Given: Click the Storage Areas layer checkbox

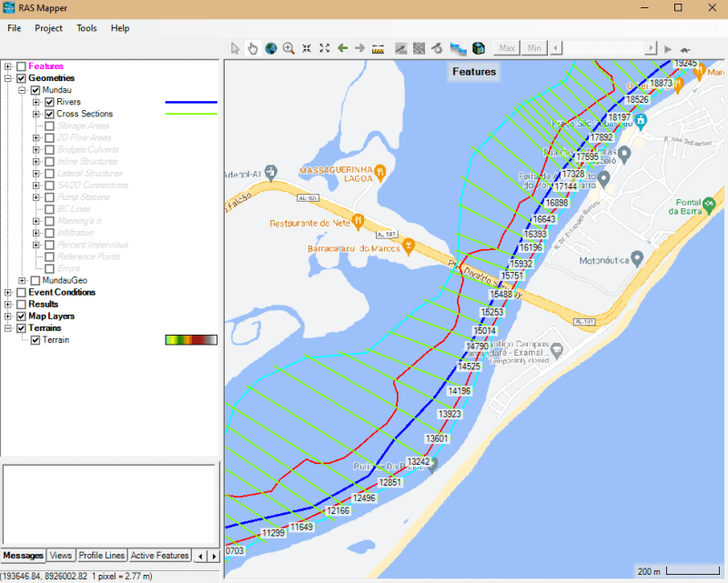Looking at the screenshot, I should click(50, 126).
